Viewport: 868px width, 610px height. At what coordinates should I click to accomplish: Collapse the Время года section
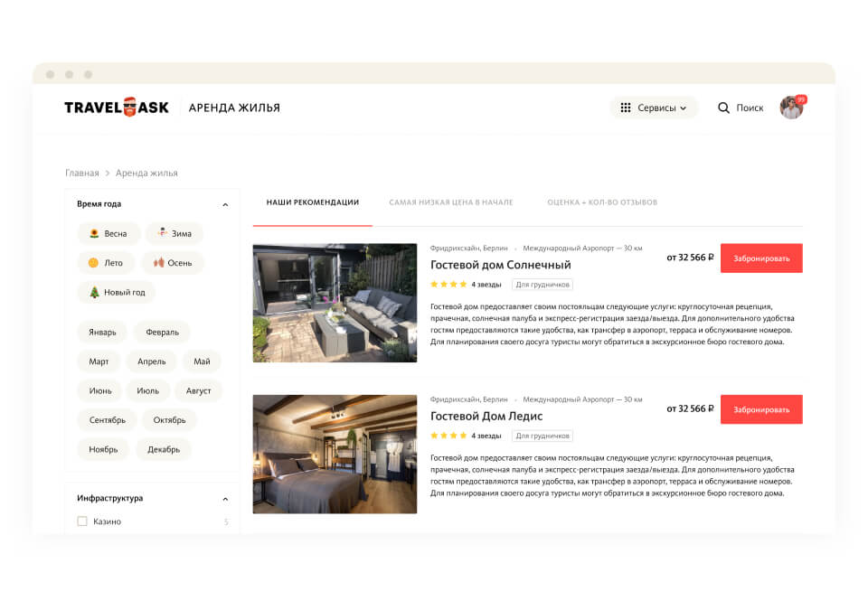[x=225, y=204]
